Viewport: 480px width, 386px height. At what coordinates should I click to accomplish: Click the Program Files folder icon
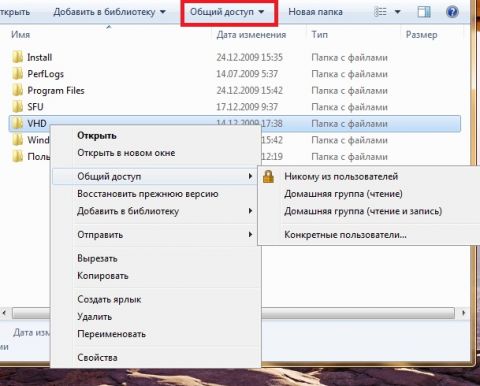18,90
